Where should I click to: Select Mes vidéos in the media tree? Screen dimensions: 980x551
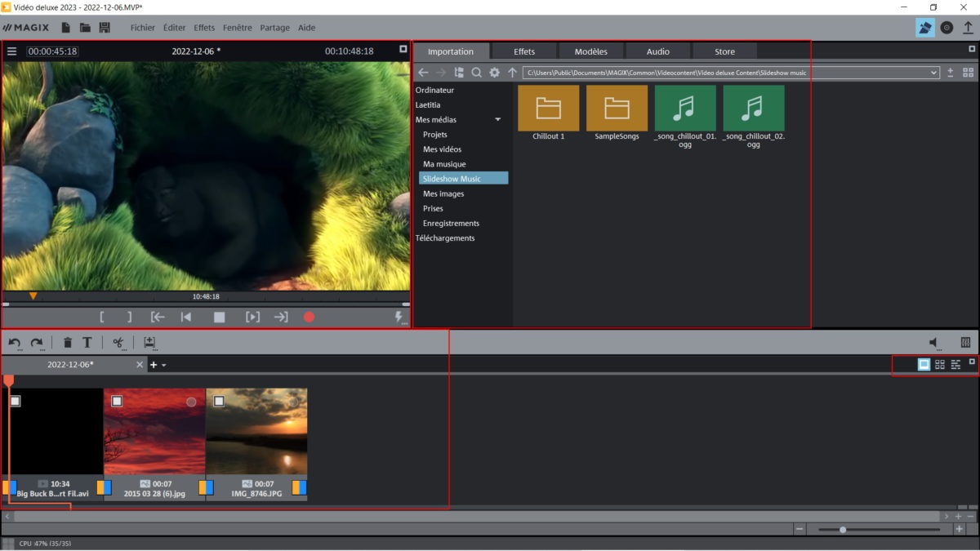[x=442, y=149]
